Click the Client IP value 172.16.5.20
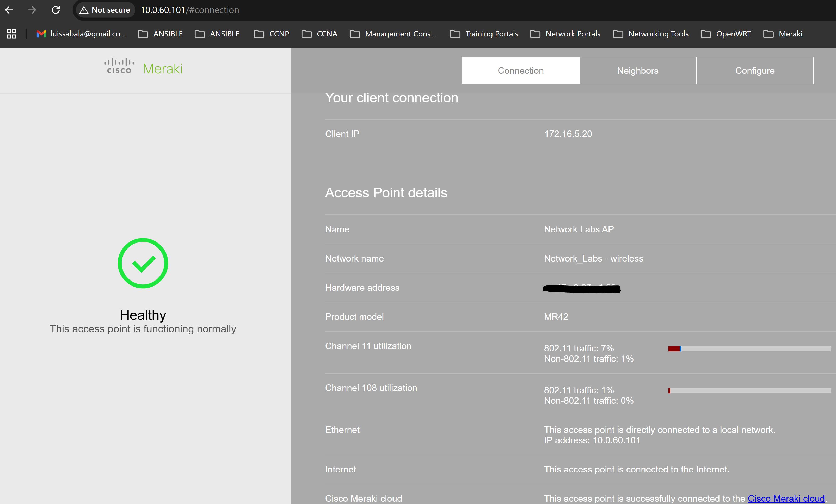This screenshot has width=836, height=504. (x=568, y=134)
